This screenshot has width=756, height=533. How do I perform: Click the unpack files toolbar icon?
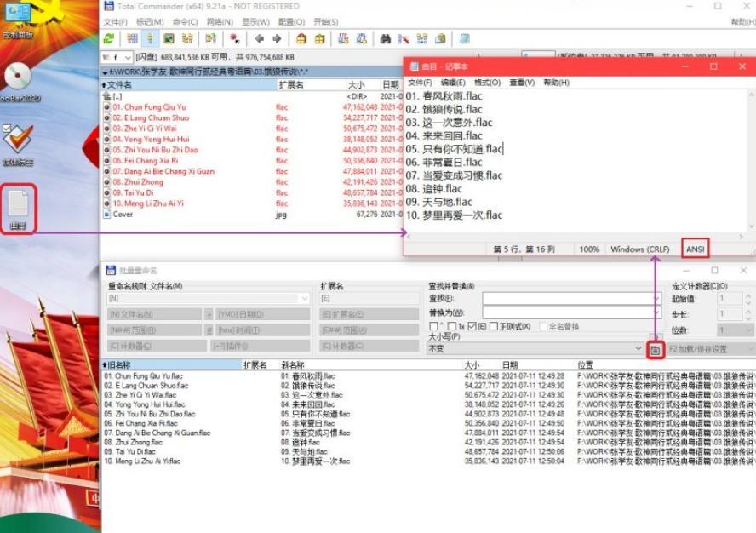click(x=319, y=39)
